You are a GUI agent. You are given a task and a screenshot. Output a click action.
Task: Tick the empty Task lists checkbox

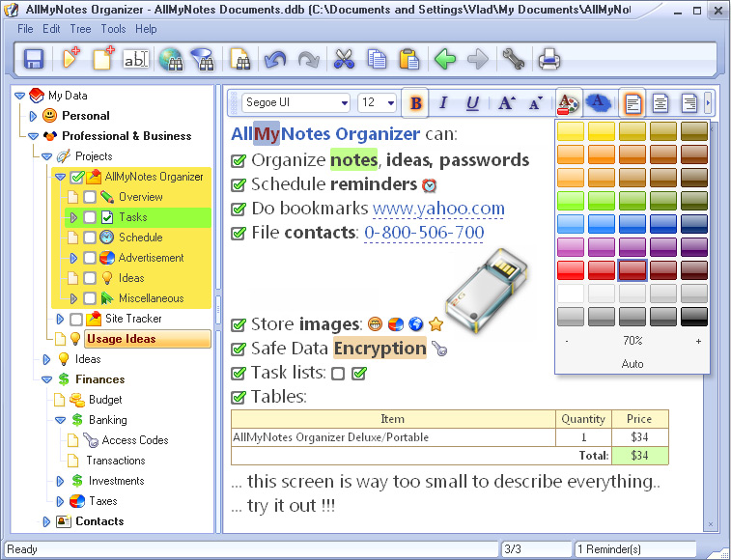(x=338, y=374)
